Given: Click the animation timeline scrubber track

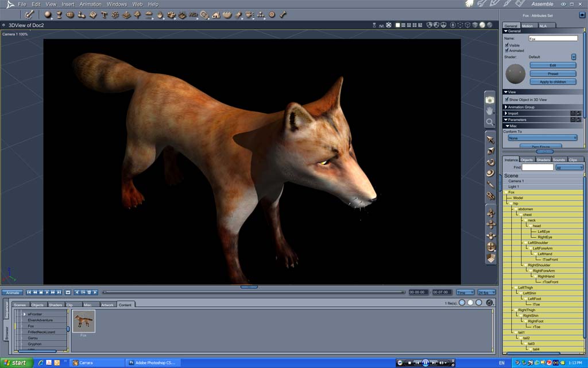Looking at the screenshot, I should (253, 292).
